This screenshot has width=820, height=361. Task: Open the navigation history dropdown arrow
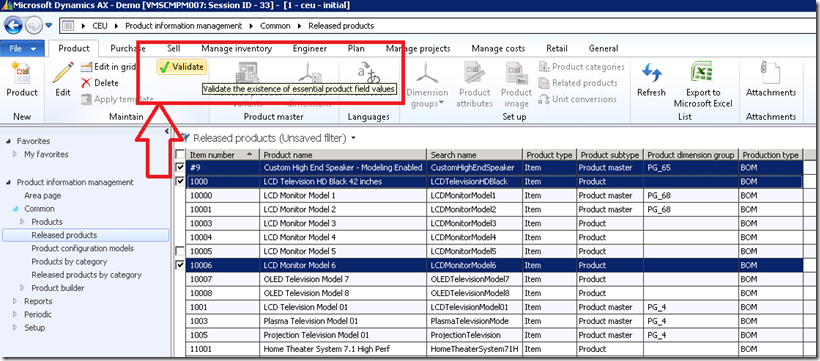click(x=49, y=25)
